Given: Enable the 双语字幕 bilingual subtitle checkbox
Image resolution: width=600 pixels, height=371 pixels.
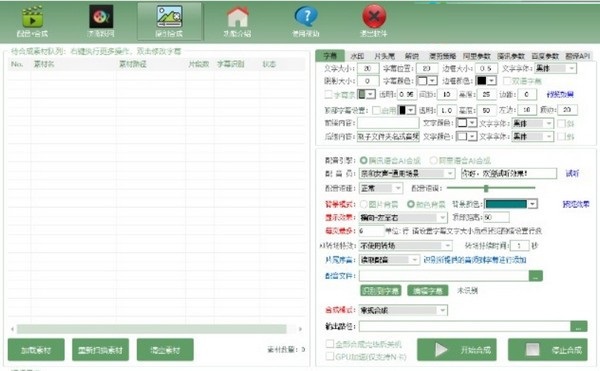Looking at the screenshot, I should coord(507,81).
